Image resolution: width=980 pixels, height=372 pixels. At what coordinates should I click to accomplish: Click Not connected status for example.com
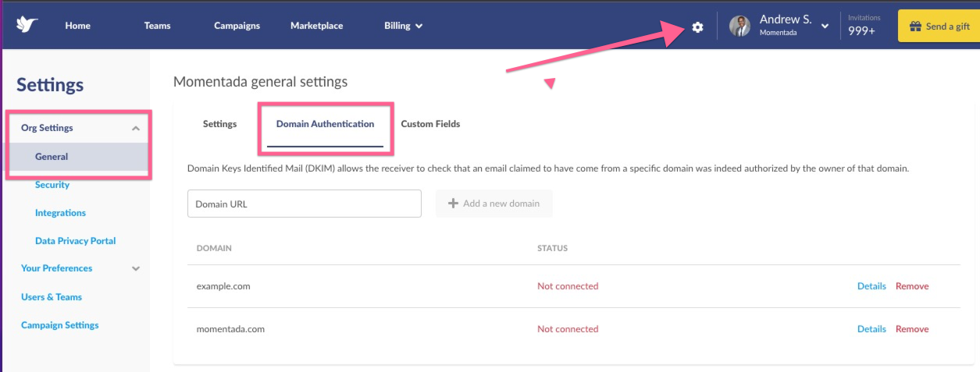coord(568,286)
